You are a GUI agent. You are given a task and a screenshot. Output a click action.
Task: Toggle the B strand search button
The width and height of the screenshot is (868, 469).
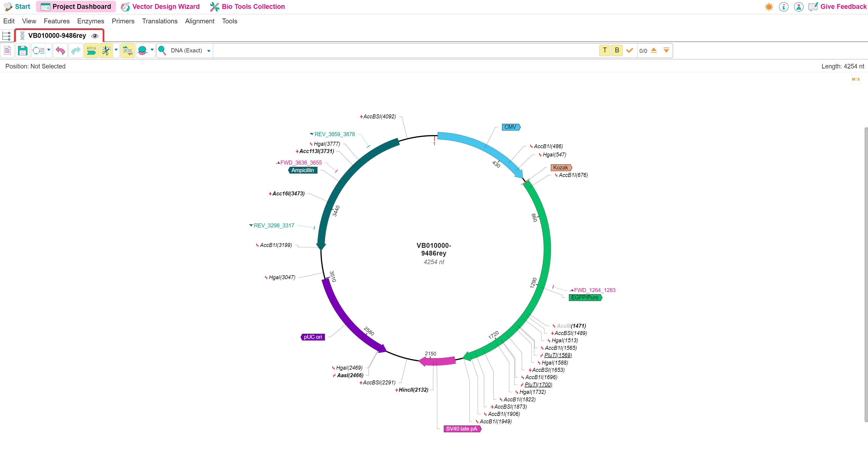(617, 50)
